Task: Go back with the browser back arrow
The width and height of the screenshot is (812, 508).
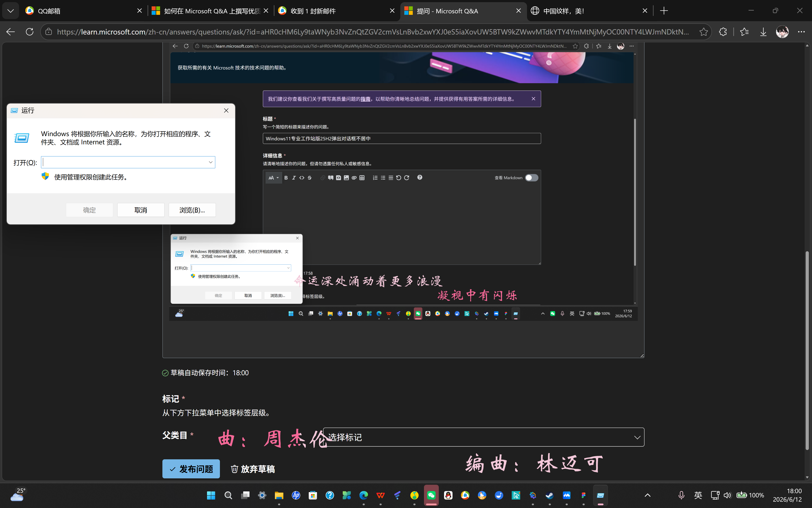Action: [11, 32]
